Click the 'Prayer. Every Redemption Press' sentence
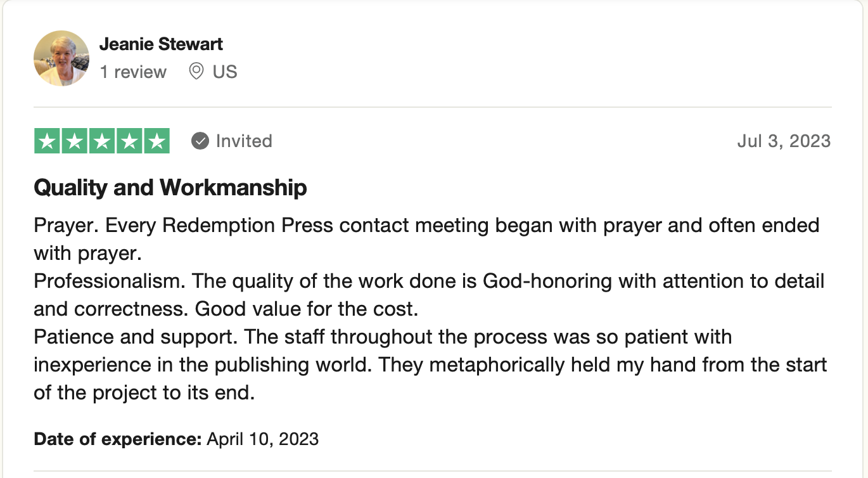The height and width of the screenshot is (478, 868). pos(426,239)
